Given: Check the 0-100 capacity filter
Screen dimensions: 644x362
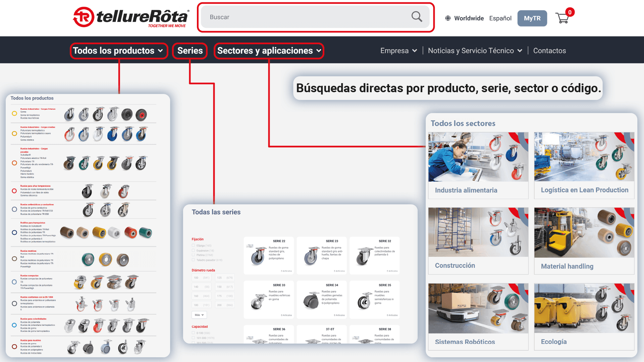Looking at the screenshot, I should [x=193, y=333].
